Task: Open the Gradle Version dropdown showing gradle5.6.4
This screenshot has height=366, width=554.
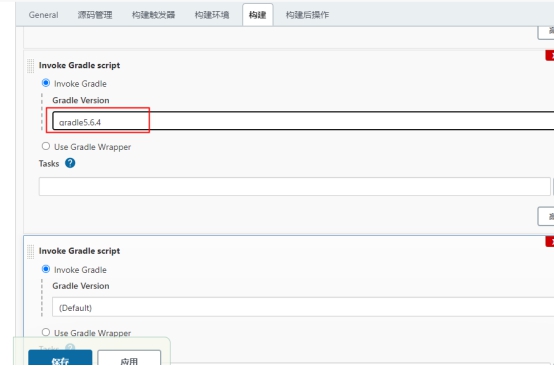Action: [x=303, y=121]
